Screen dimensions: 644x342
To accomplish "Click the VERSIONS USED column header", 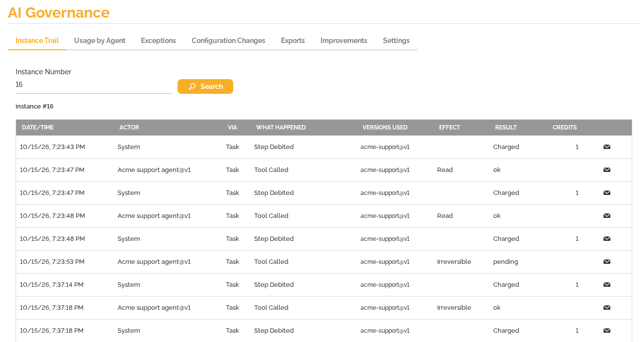I will pyautogui.click(x=385, y=128).
